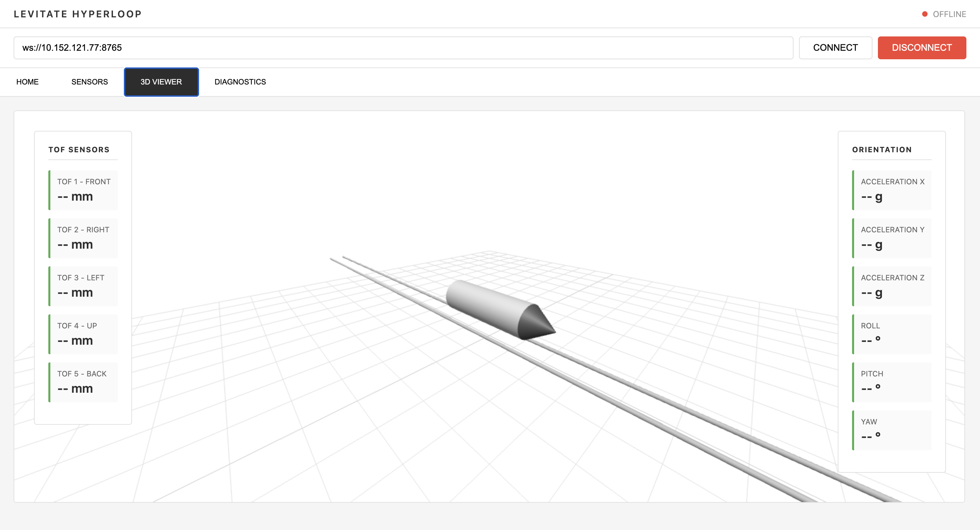980x530 pixels.
Task: Click the CONNECT button
Action: [x=835, y=48]
